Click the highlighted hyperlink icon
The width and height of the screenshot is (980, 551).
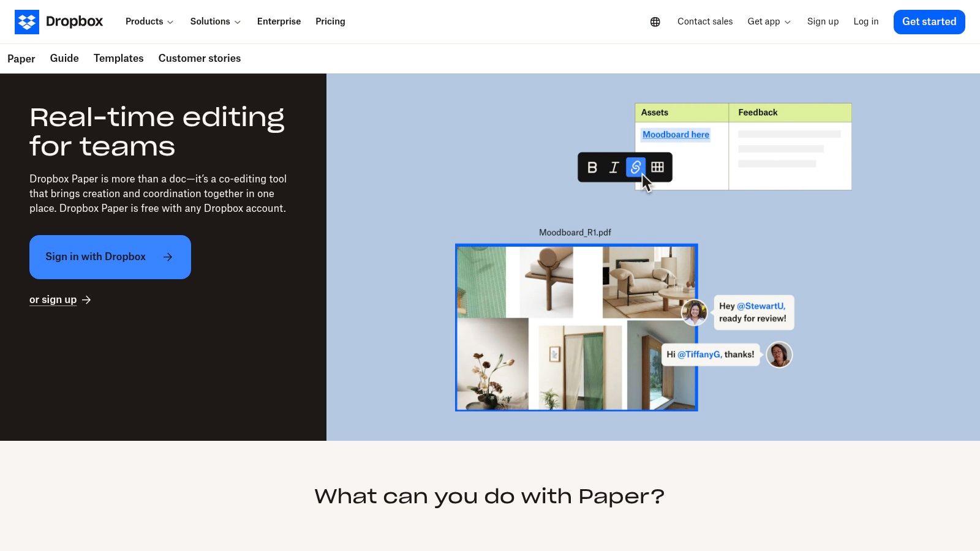(x=635, y=167)
